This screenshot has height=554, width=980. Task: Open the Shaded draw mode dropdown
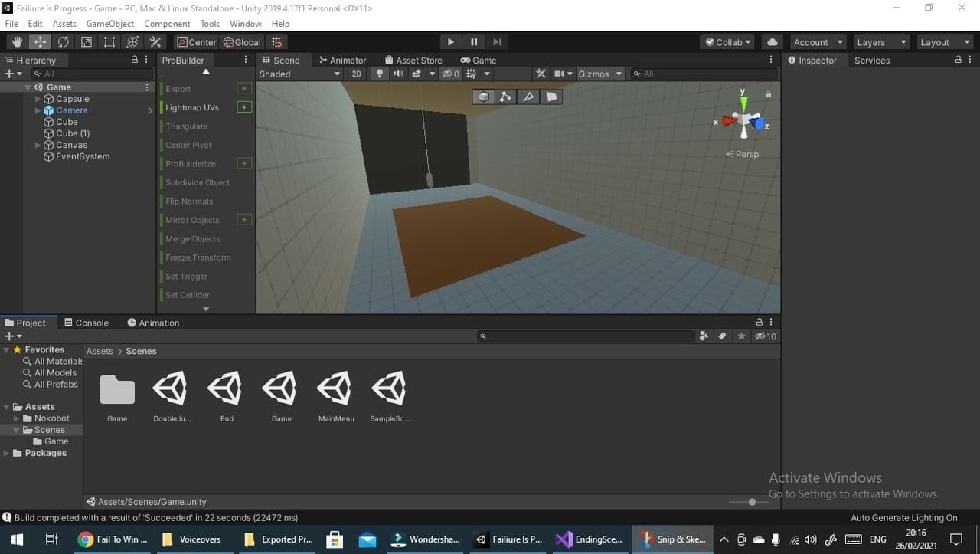coord(299,74)
